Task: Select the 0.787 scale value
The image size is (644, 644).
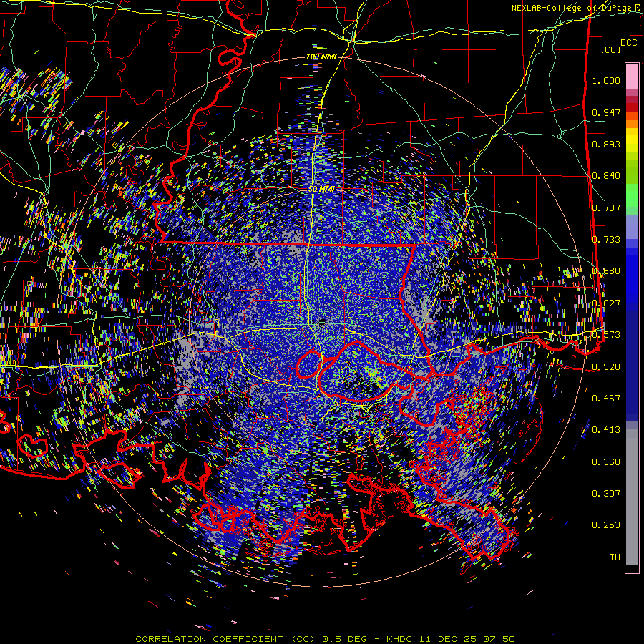Action: click(x=606, y=208)
